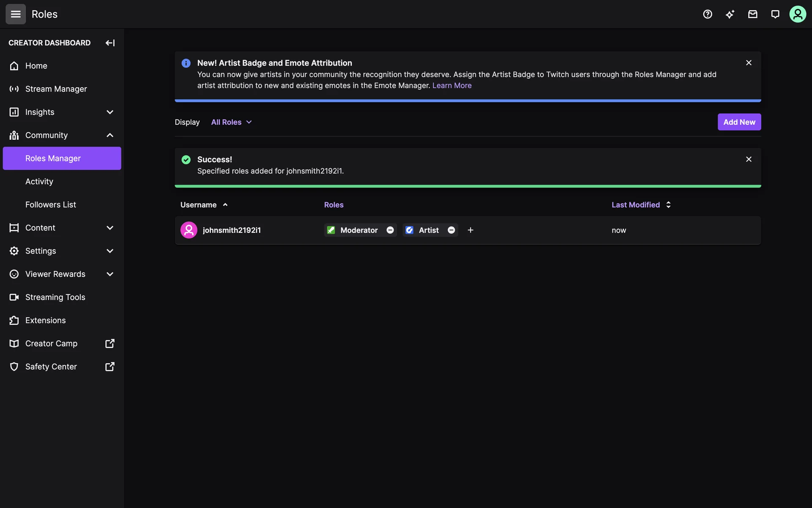The image size is (812, 508).
Task: Open the hamburger navigation menu
Action: pos(16,14)
